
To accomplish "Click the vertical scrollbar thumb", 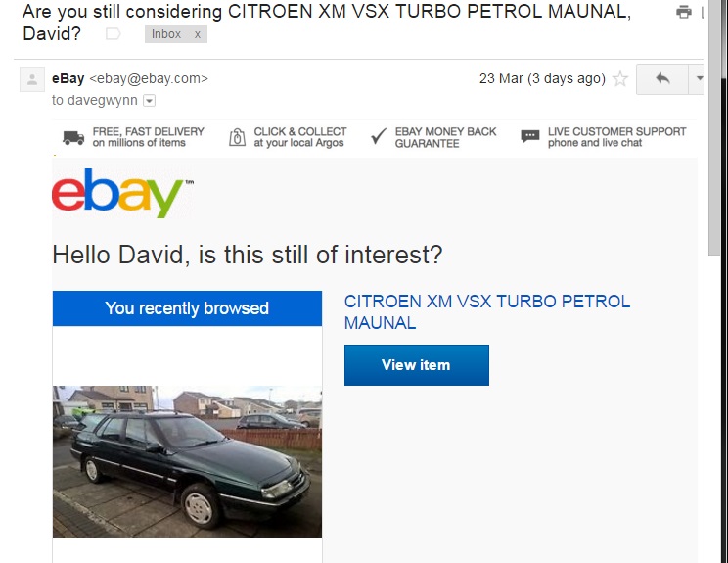I will click(x=714, y=127).
